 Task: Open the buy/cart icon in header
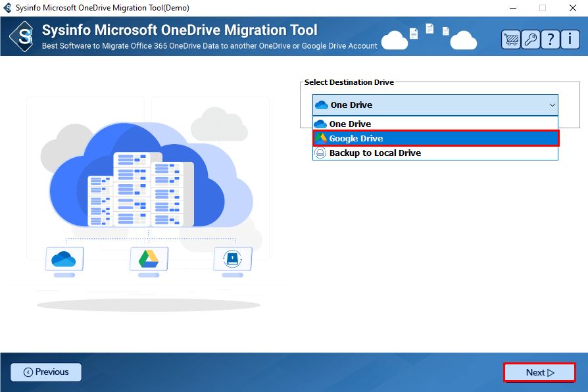(x=511, y=39)
